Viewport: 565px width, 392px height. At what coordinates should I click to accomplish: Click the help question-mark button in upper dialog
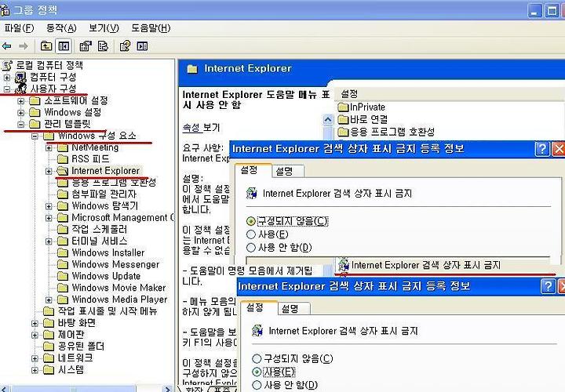[542, 148]
